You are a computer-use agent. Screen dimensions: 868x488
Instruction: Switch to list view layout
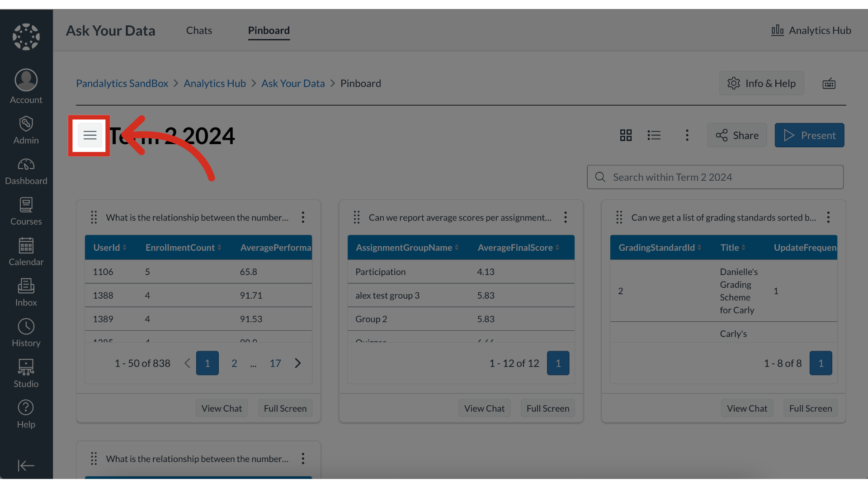(654, 135)
